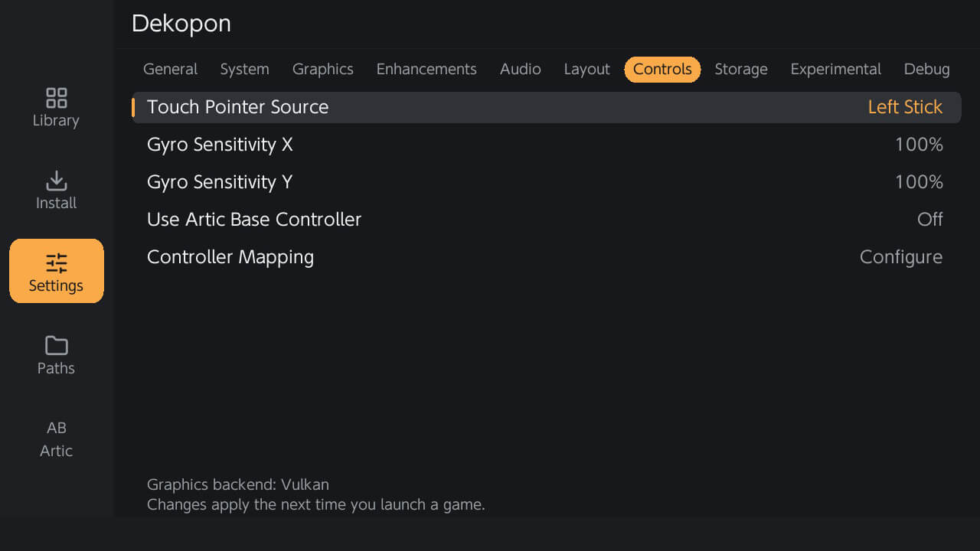Select the Gyro Sensitivity X setting
Image resolution: width=980 pixels, height=551 pixels.
547,145
